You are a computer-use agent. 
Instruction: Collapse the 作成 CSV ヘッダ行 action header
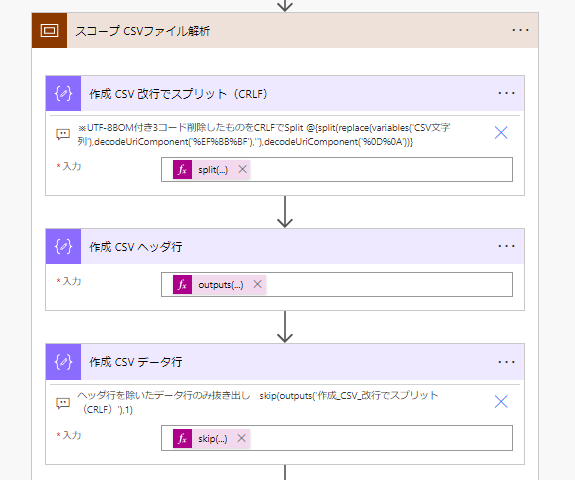pos(285,246)
